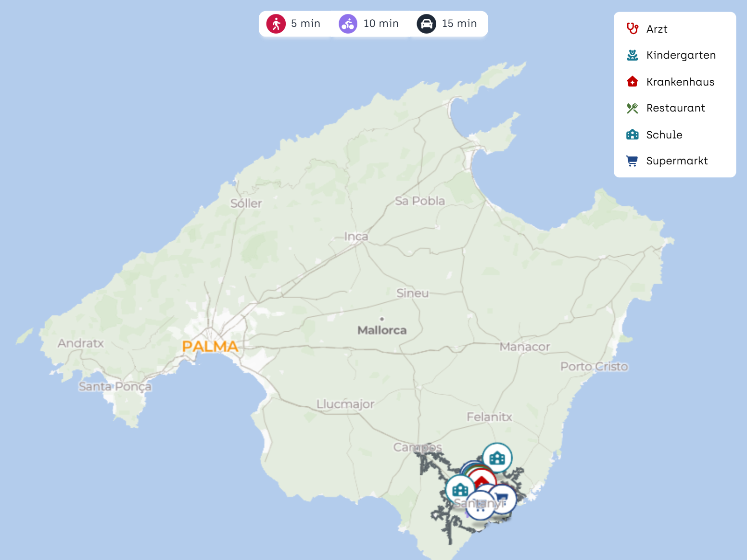Toggle Krankenhaus category in the legend

[680, 82]
